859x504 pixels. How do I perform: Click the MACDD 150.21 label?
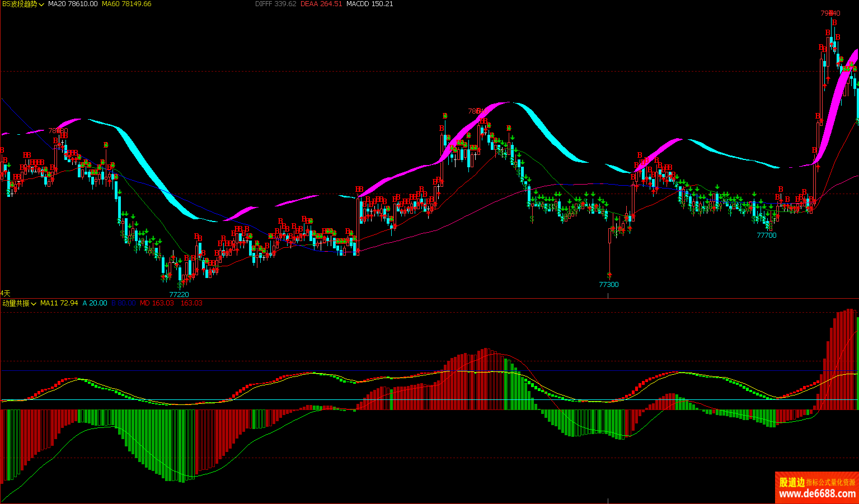(x=369, y=4)
